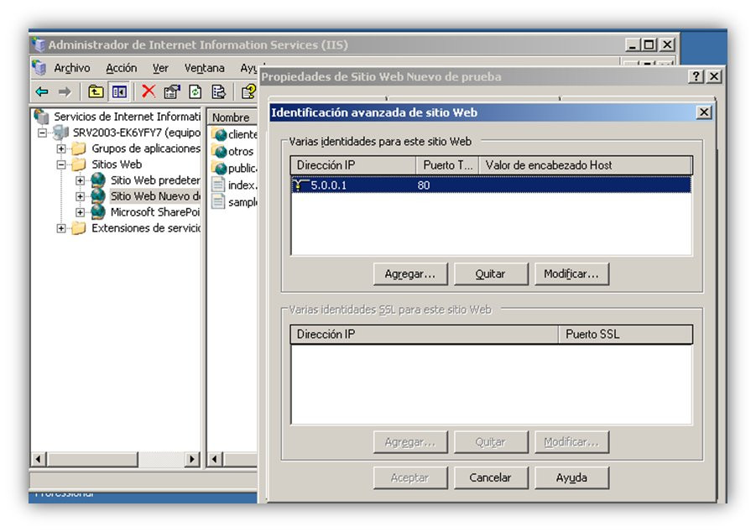
Task: Click the Grupos de aplicaciones folder icon
Action: pyautogui.click(x=79, y=148)
